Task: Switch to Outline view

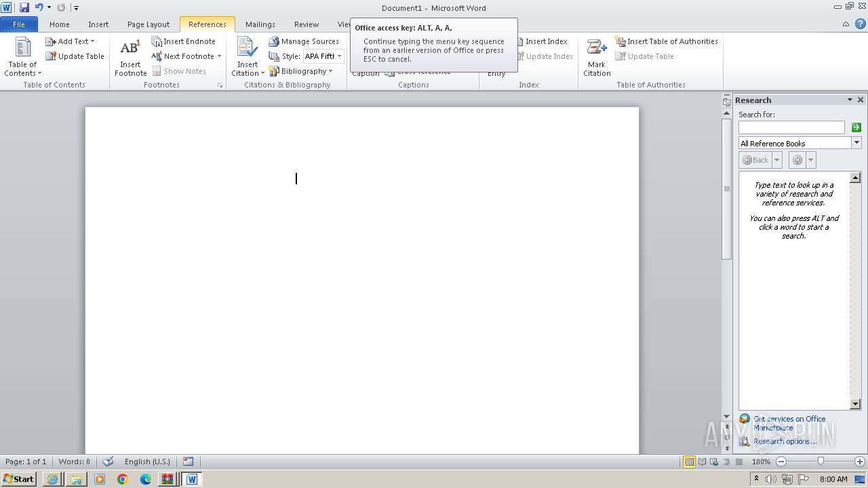Action: click(x=725, y=462)
